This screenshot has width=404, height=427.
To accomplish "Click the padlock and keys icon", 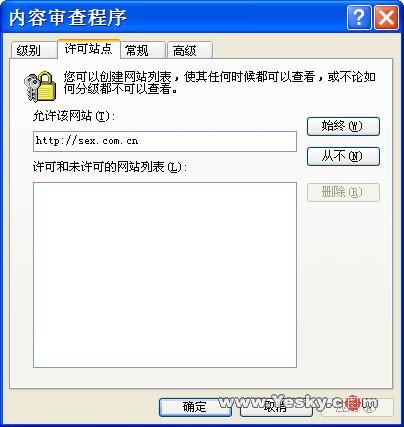I will [40, 86].
